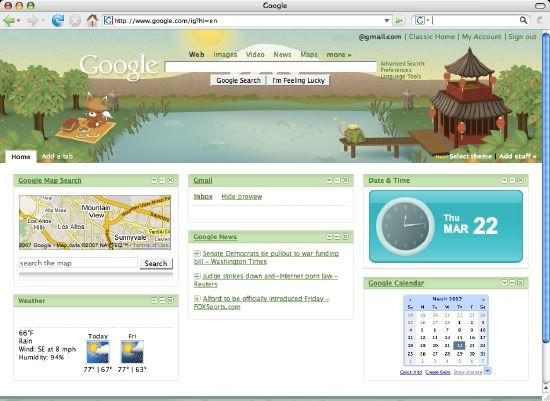Remove the Gmail gadget with its X

[x=345, y=180]
